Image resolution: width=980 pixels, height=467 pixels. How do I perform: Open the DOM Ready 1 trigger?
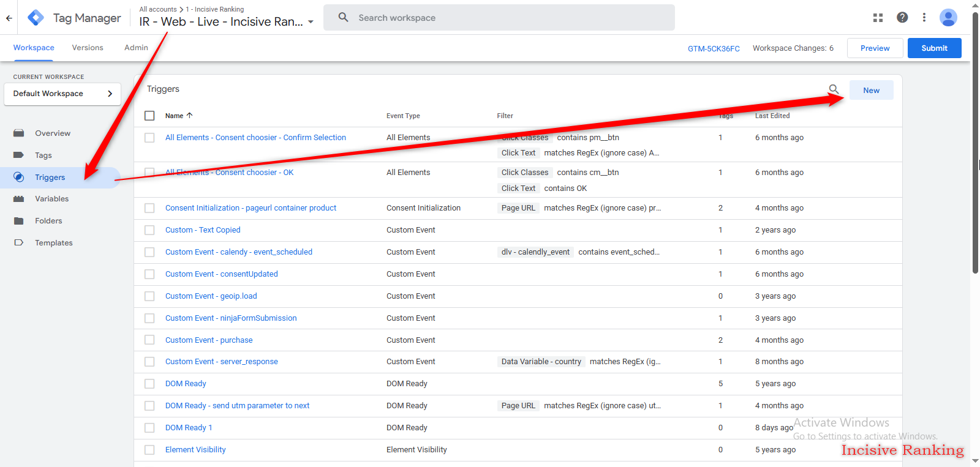189,428
